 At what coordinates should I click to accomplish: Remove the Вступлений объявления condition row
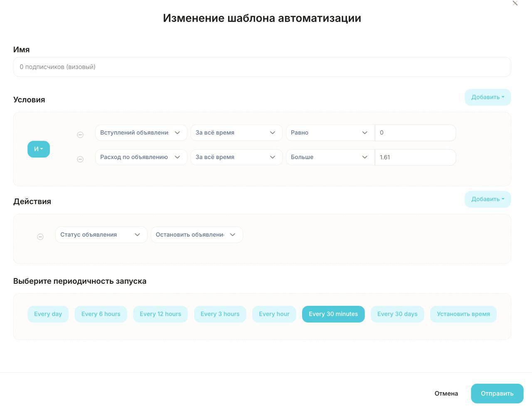point(80,135)
